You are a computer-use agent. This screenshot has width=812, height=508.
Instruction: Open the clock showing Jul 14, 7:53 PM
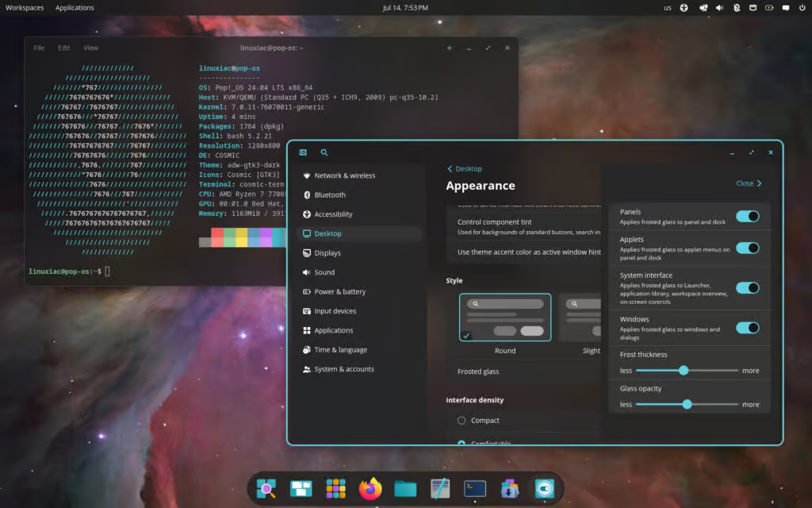coord(405,8)
